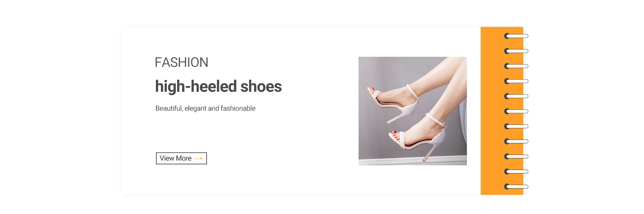Image resolution: width=644 pixels, height=214 pixels.
Task: Click the orange arrow inside View More
Action: tap(198, 158)
